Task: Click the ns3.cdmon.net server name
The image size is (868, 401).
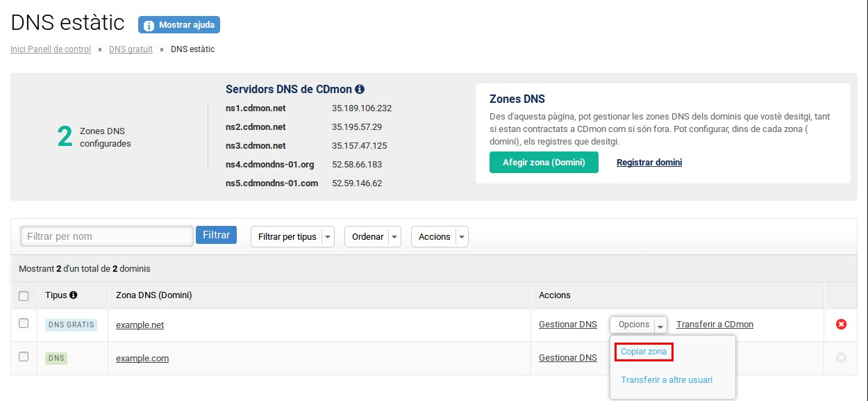Action: coord(256,146)
